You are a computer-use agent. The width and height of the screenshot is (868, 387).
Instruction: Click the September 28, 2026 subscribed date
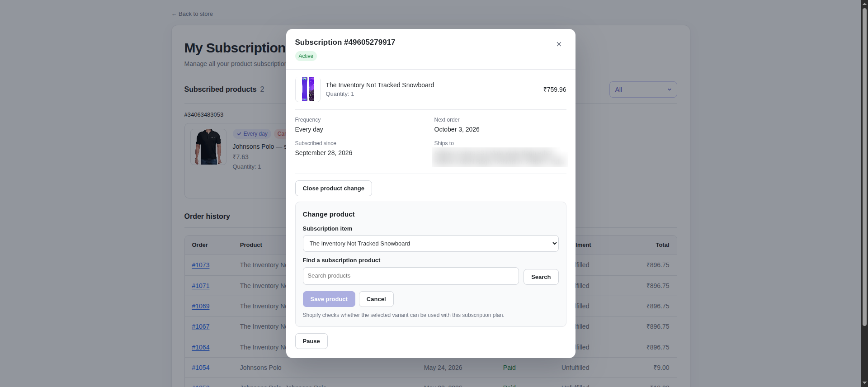(324, 153)
